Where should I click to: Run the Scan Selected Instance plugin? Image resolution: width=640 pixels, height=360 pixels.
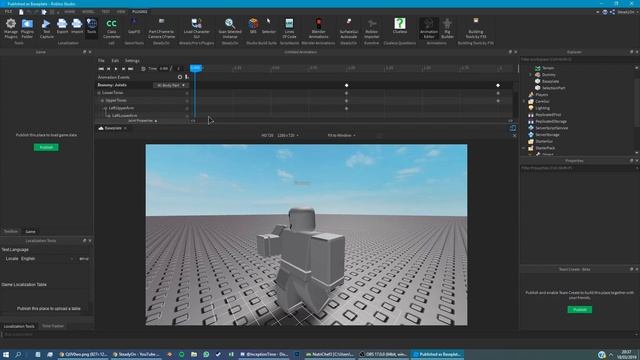click(x=230, y=28)
